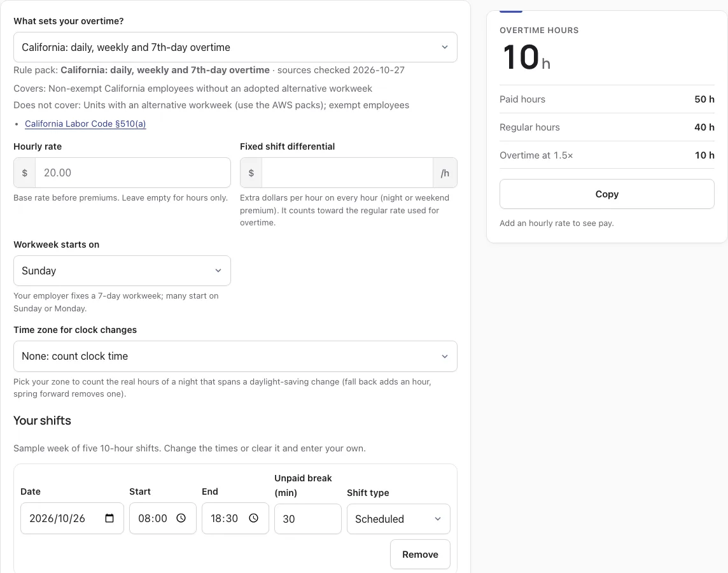The height and width of the screenshot is (573, 728).
Task: Click the "Sample week of five 10-hour shifts" note
Action: (x=190, y=449)
